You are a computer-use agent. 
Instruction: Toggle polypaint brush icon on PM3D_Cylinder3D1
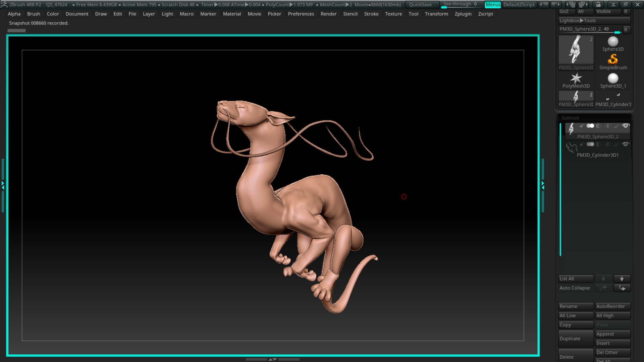click(616, 144)
